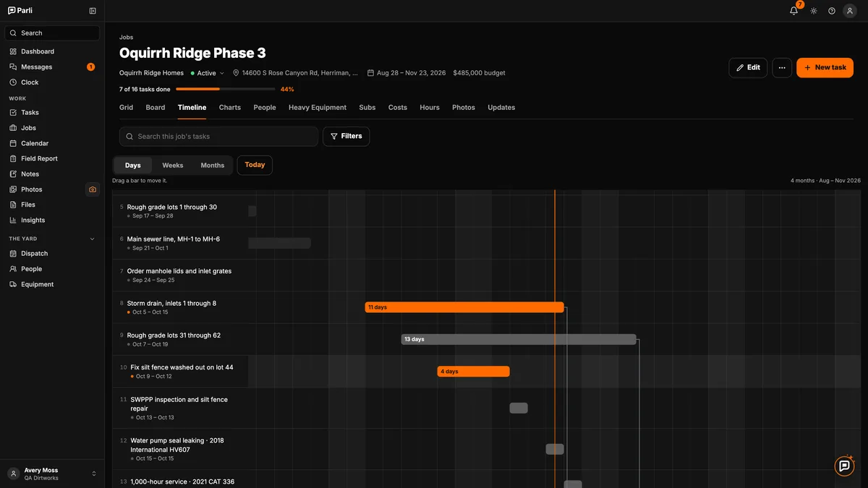Open Avery Moss account switcher
Image resolution: width=868 pixels, height=488 pixels.
coord(52,474)
